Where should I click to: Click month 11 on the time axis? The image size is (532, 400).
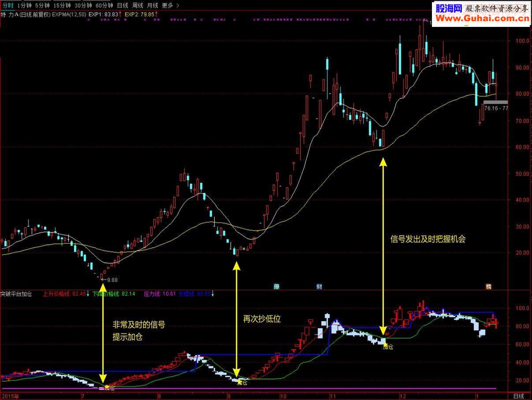[333, 396]
